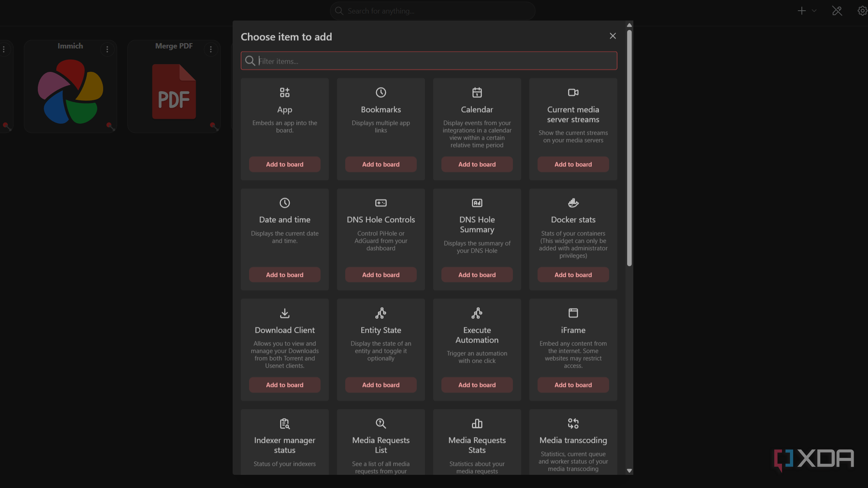Click the 'Status of your indexers' description
Viewport: 868px width, 488px height.
click(x=284, y=464)
